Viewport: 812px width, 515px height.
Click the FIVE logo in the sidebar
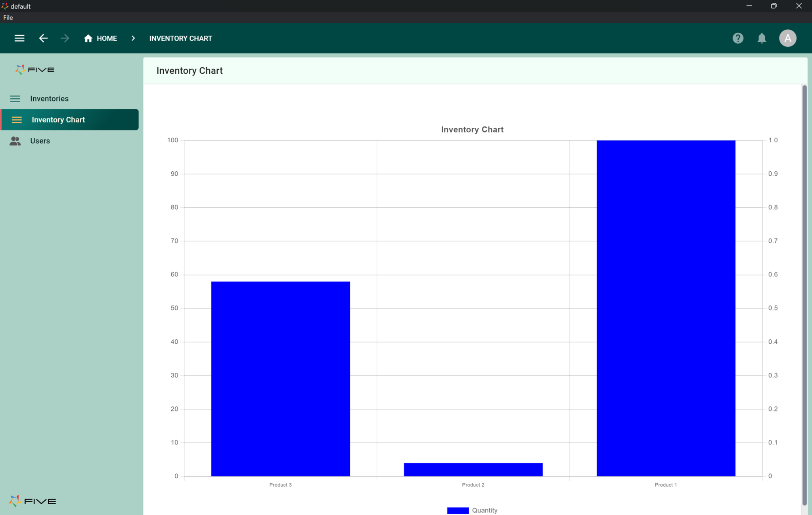click(x=34, y=69)
